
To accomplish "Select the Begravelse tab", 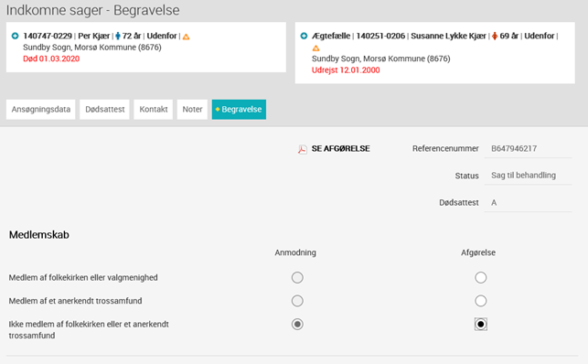I will [239, 110].
